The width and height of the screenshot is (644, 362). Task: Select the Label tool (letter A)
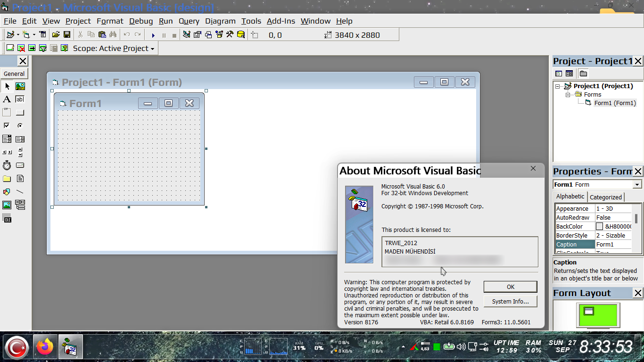click(7, 99)
